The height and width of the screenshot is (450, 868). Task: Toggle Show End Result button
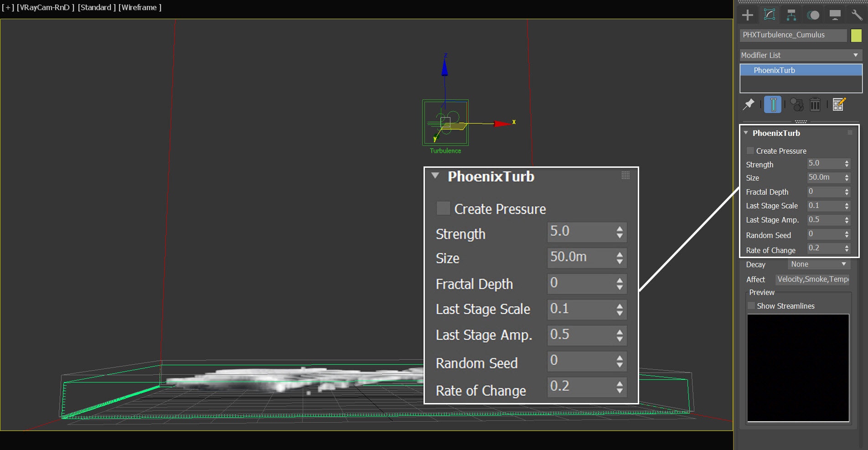pos(773,104)
